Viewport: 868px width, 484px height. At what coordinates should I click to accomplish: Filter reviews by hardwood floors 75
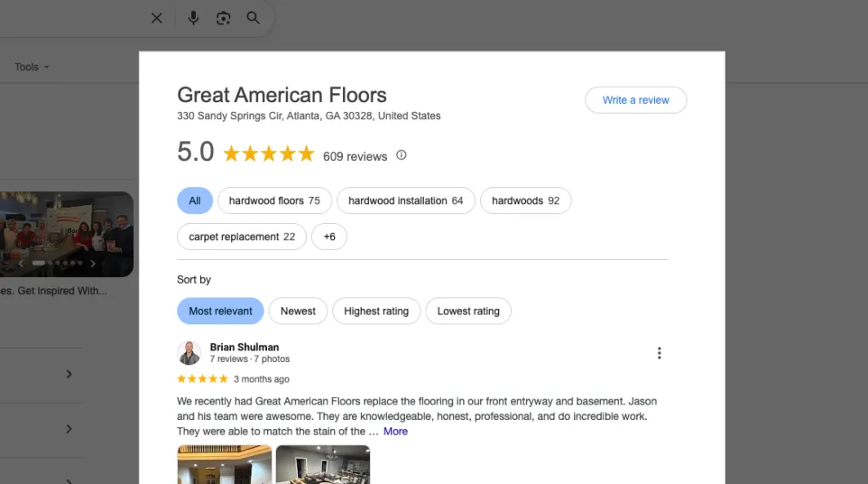coord(274,200)
